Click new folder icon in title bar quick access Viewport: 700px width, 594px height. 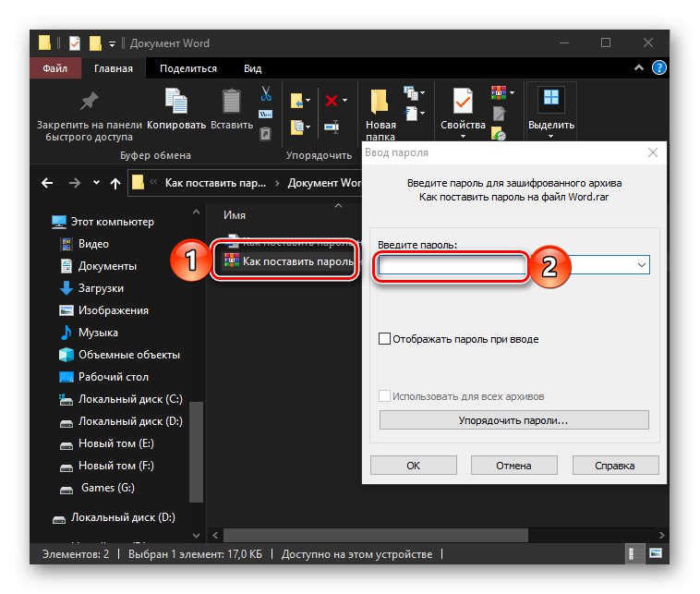point(95,43)
